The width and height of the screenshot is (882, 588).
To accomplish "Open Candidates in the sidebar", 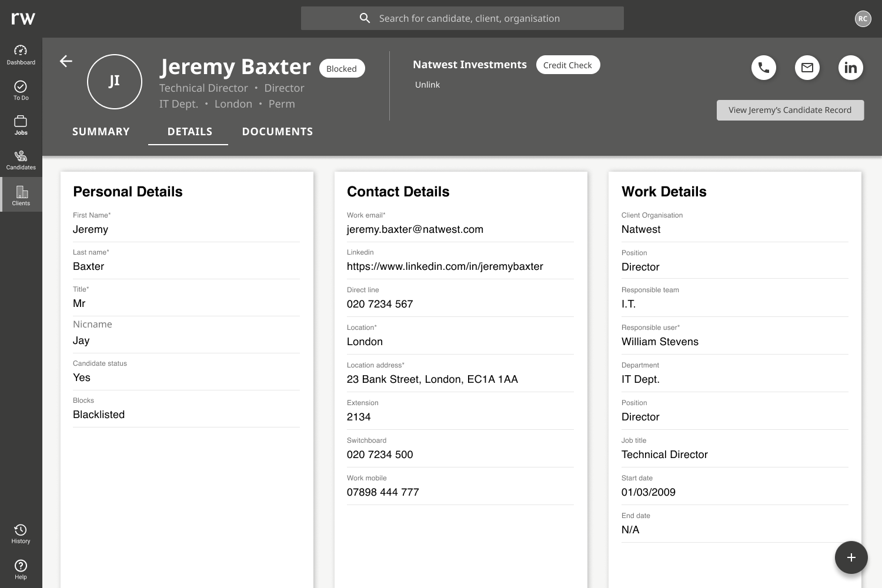I will pos(21,160).
